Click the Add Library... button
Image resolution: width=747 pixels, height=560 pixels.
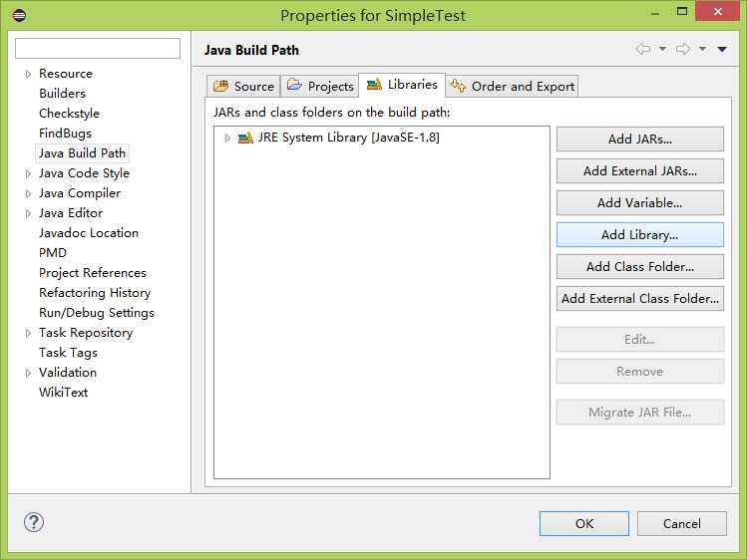click(x=640, y=234)
